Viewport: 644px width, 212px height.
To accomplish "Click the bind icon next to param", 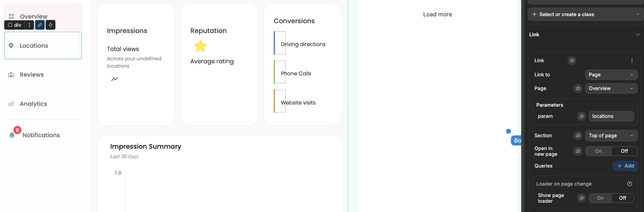I will (x=581, y=116).
